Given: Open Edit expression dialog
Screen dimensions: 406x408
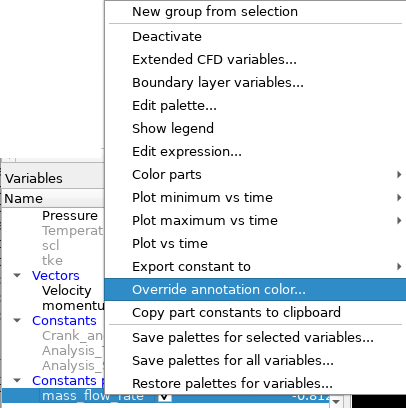Looking at the screenshot, I should click(x=255, y=151).
